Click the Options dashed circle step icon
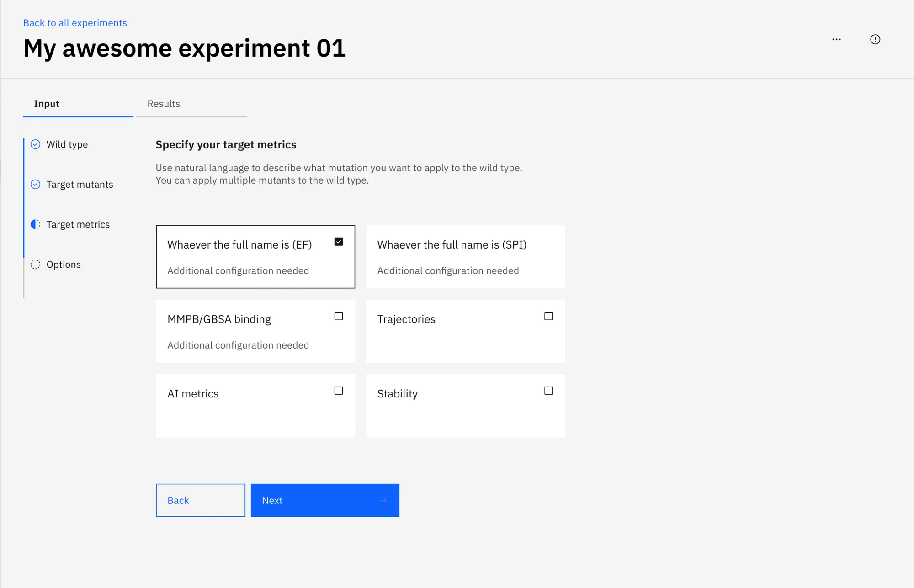This screenshot has height=588, width=914. [35, 264]
